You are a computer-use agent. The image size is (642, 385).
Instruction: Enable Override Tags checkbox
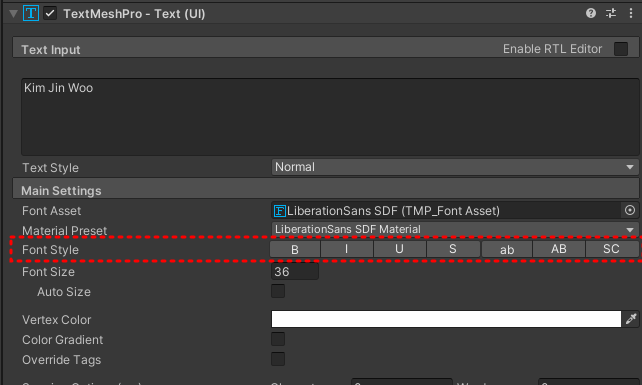[x=278, y=359]
